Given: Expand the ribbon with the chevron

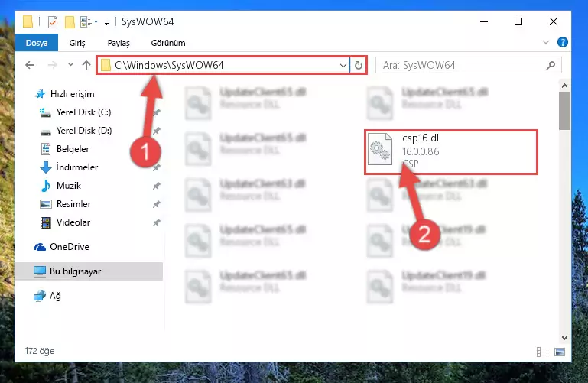Looking at the screenshot, I should tap(546, 42).
